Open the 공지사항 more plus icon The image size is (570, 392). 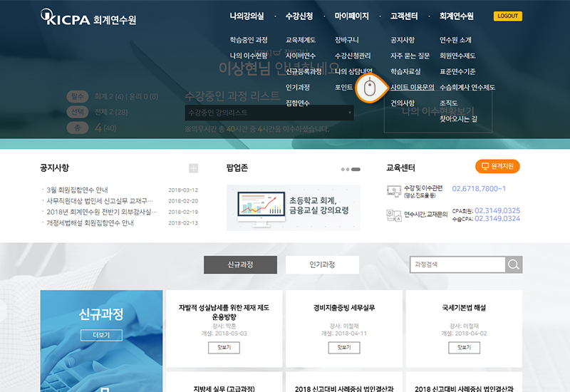193,168
